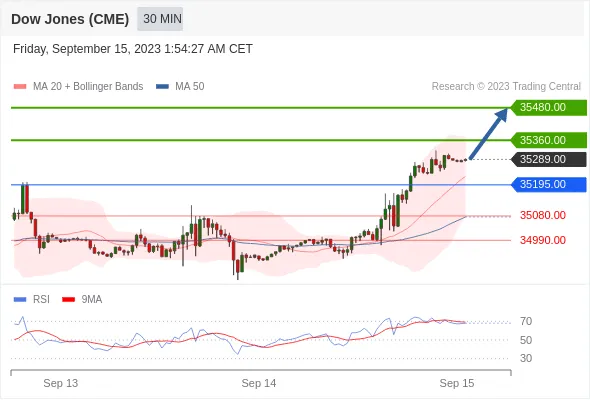Screen dimensions: 590x400
Task: Click the 34990.00 support level label
Action: pyautogui.click(x=543, y=240)
